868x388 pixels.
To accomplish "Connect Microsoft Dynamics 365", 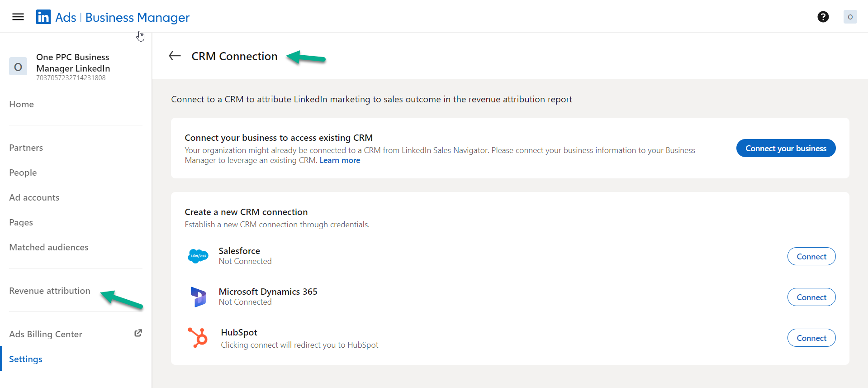I will 811,297.
